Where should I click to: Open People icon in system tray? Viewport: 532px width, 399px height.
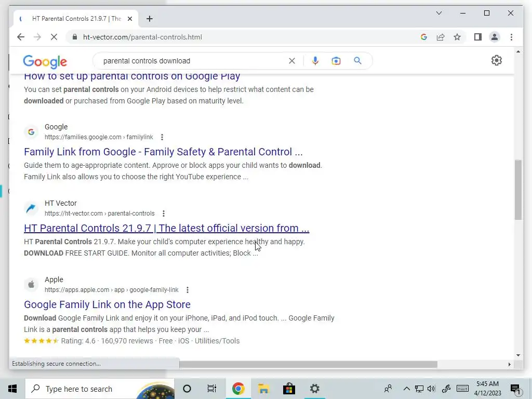pyautogui.click(x=388, y=389)
